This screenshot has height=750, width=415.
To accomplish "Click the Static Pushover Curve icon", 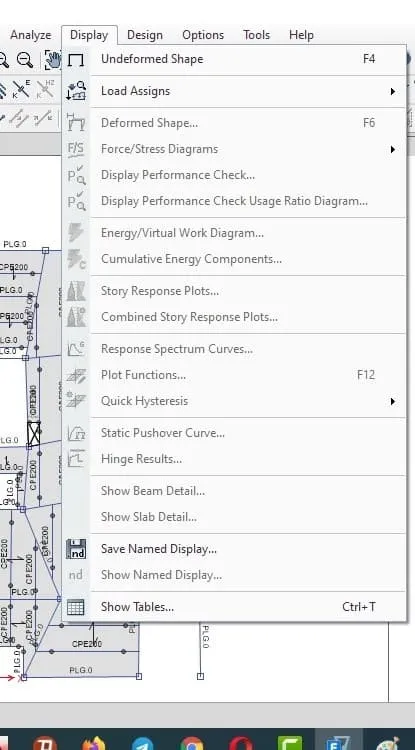I will 76,433.
